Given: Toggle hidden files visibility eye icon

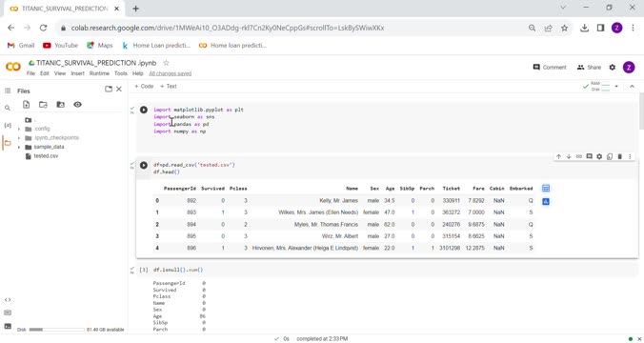Looking at the screenshot, I should (x=77, y=105).
